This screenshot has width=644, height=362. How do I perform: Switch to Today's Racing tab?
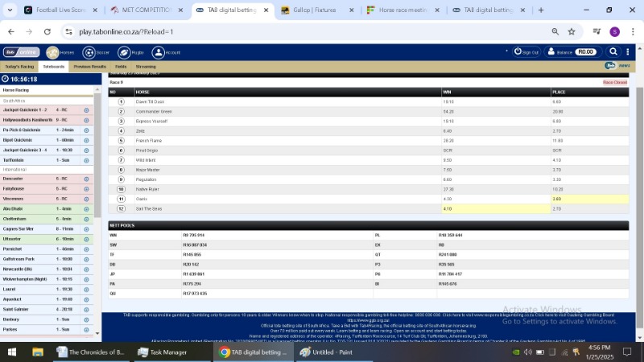19,67
